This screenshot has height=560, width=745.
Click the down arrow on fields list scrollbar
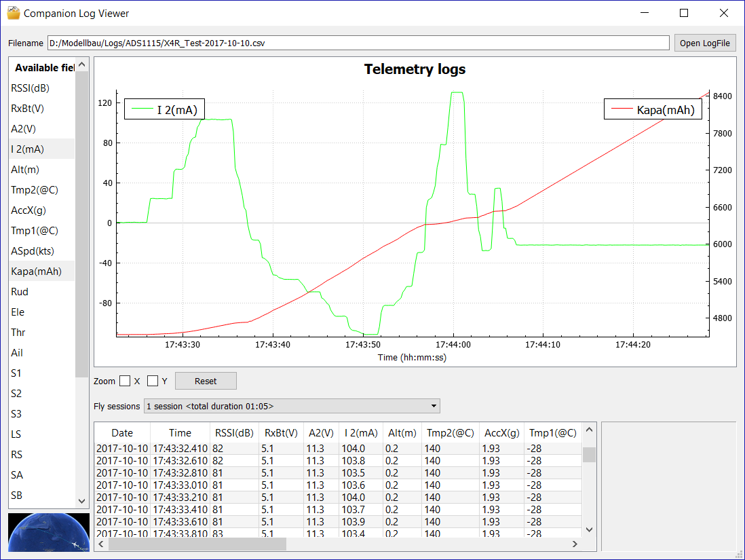click(81, 501)
